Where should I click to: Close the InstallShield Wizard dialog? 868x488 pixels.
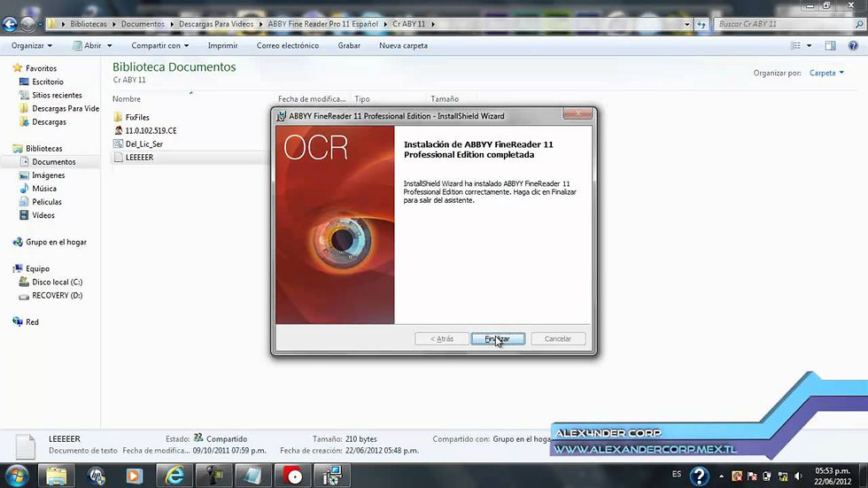click(577, 113)
